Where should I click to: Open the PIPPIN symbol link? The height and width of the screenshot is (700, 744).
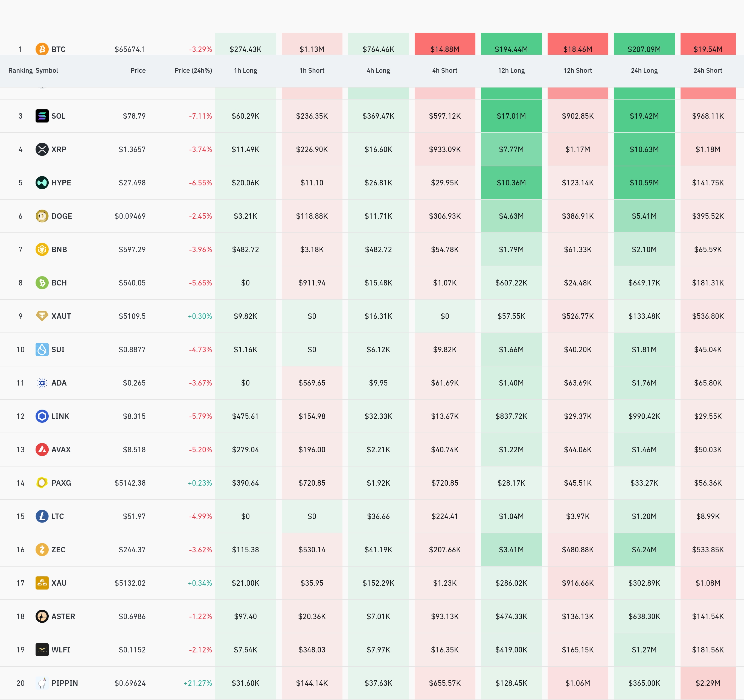[64, 683]
